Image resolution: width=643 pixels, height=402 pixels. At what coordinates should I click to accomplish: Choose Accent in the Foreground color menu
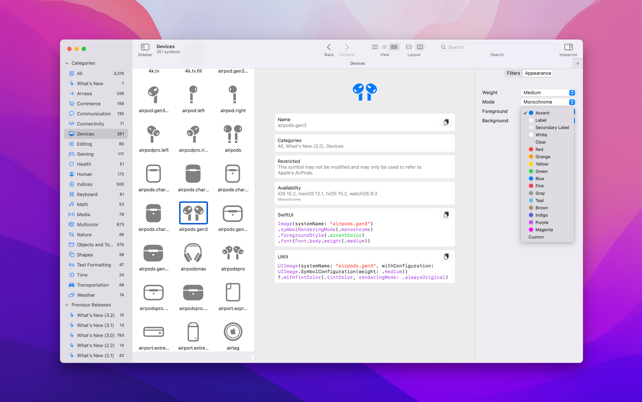[x=547, y=113]
